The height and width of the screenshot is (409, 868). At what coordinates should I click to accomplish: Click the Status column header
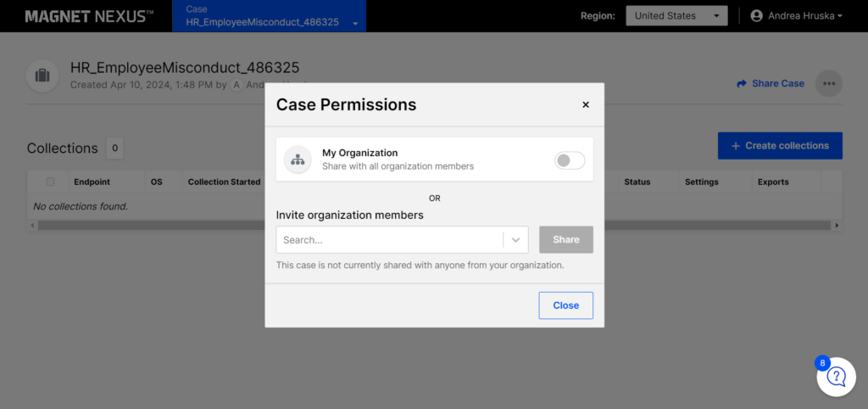click(637, 182)
